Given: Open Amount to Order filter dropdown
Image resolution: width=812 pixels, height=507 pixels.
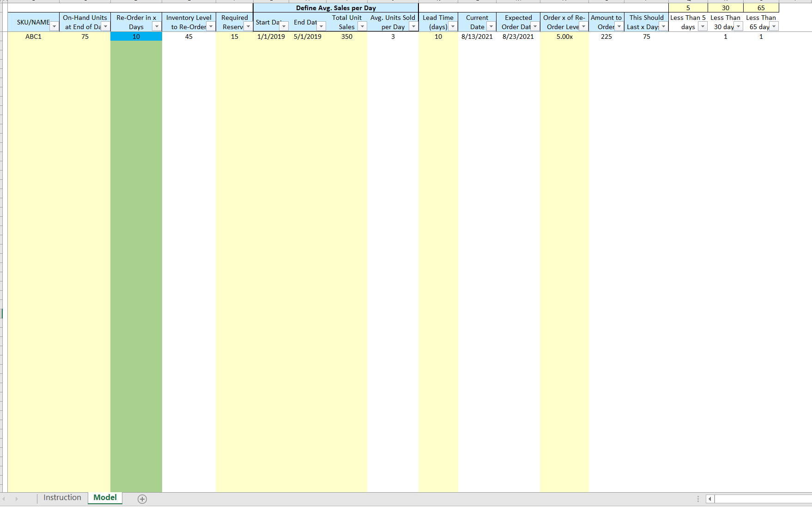Looking at the screenshot, I should pos(619,27).
